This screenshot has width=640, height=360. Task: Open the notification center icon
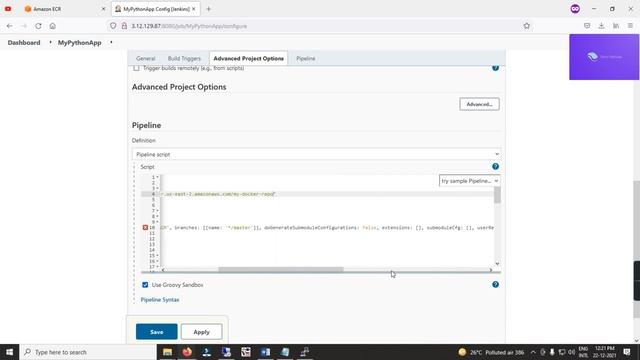coord(627,352)
